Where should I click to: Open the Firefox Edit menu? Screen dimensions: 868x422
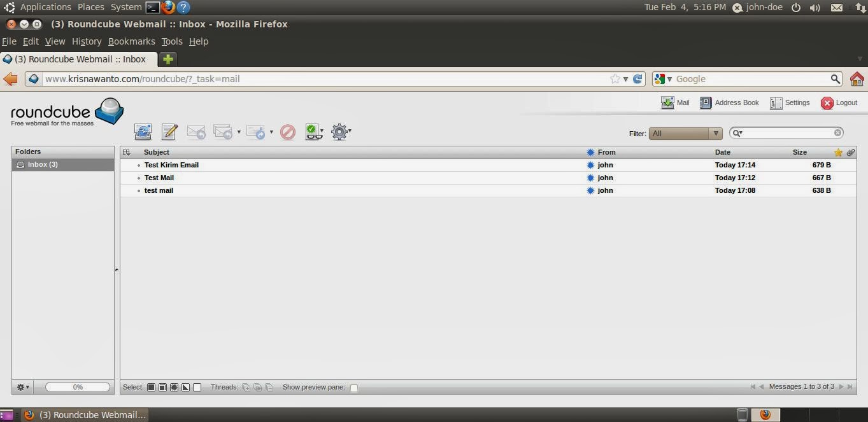point(31,41)
